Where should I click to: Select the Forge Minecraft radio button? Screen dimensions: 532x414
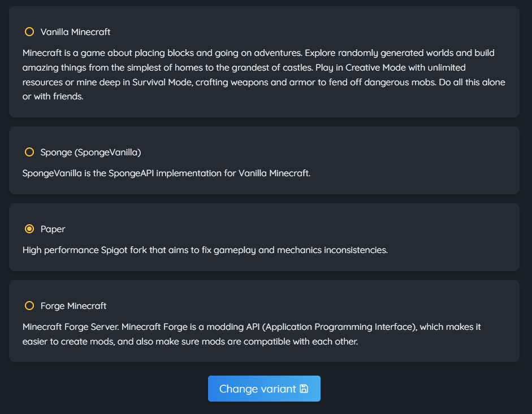pos(29,305)
